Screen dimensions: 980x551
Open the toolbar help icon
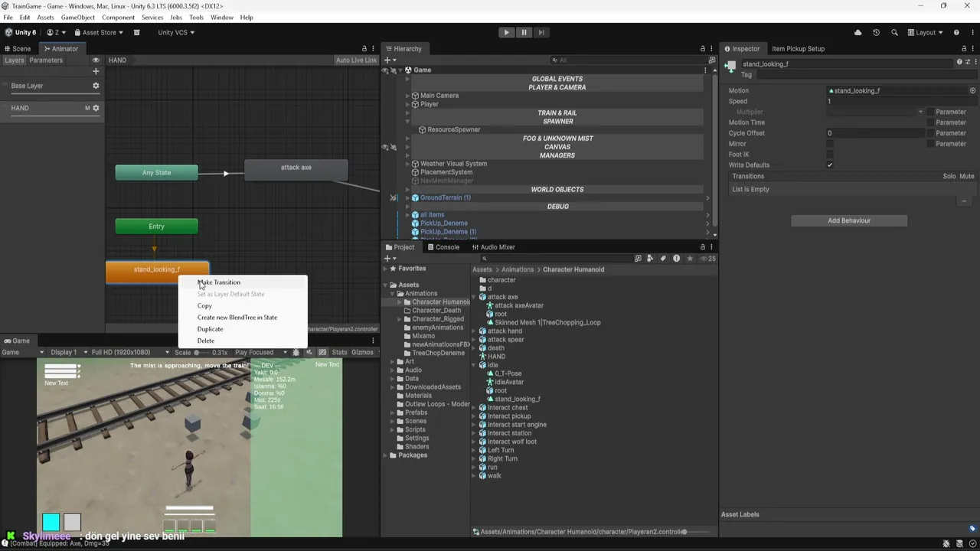pyautogui.click(x=956, y=32)
